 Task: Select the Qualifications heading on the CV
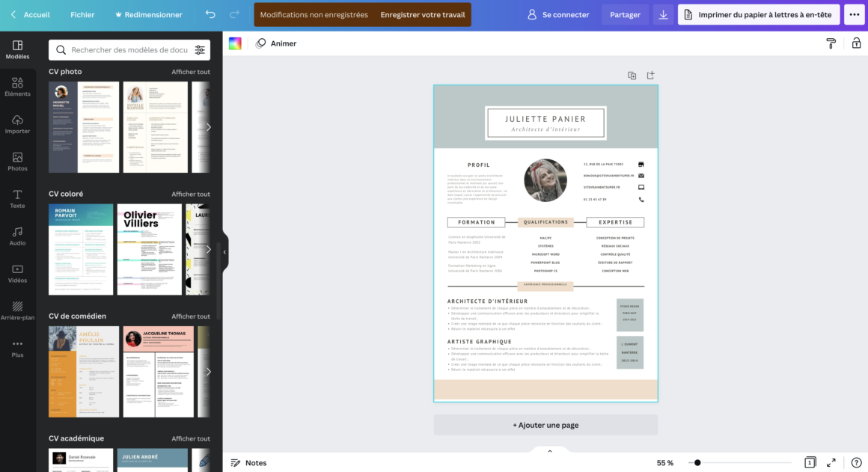click(545, 222)
